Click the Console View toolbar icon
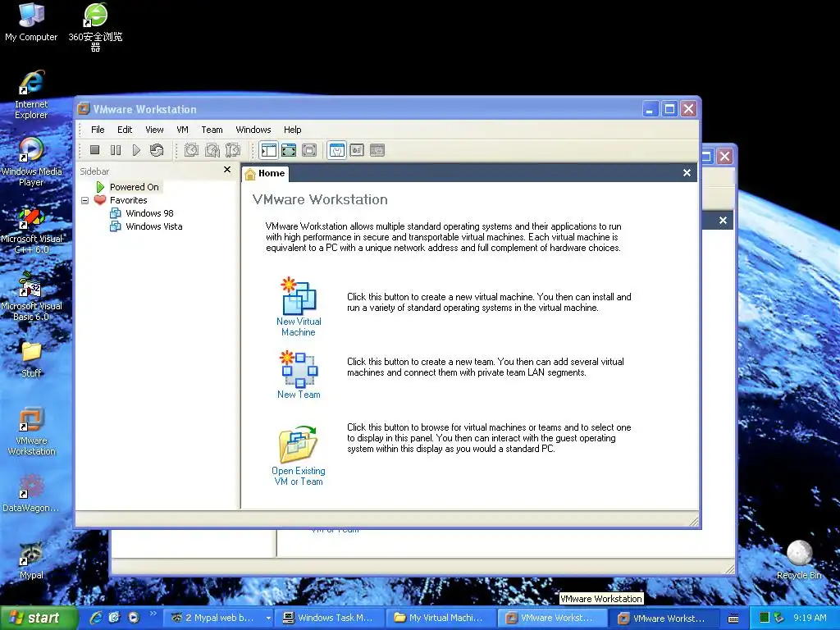This screenshot has width=840, height=630. click(377, 151)
